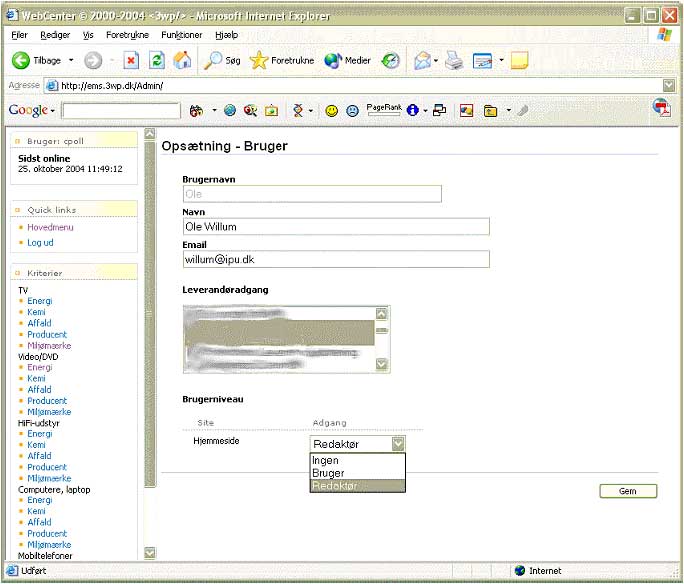The height and width of the screenshot is (584, 684).
Task: Open the Mail envelope icon
Action: pos(422,61)
